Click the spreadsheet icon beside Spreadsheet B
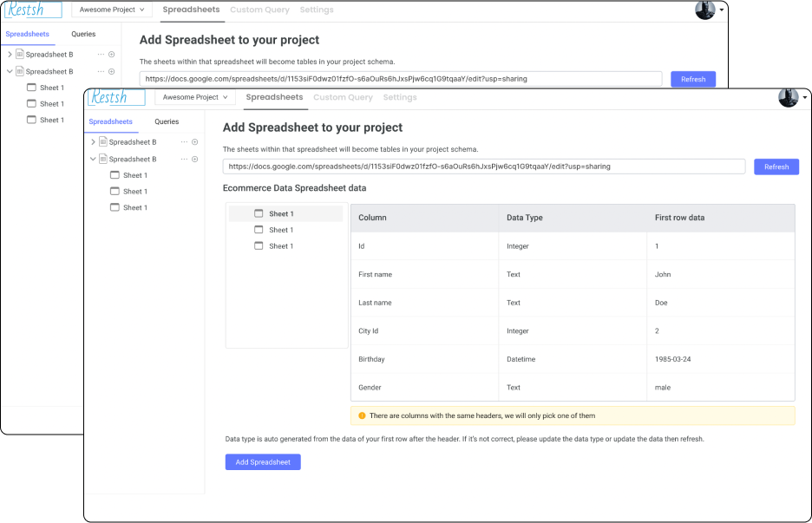 click(104, 159)
